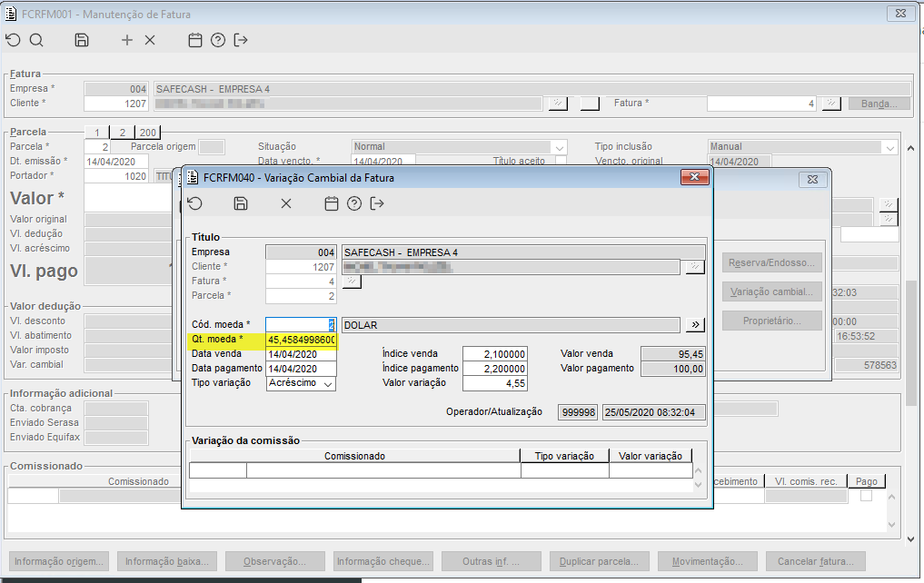Open the Situação Normal dropdown
The height and width of the screenshot is (583, 924).
click(560, 147)
